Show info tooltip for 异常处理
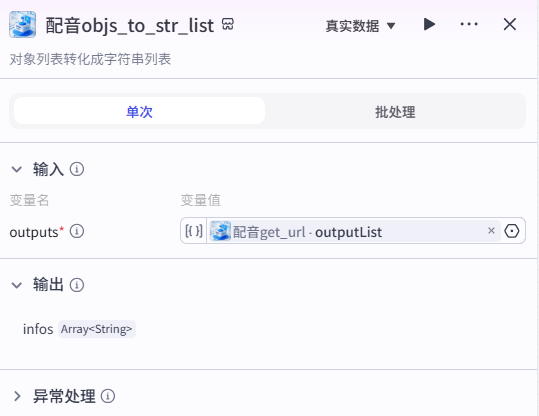Image resolution: width=539 pixels, height=416 pixels. click(x=108, y=396)
